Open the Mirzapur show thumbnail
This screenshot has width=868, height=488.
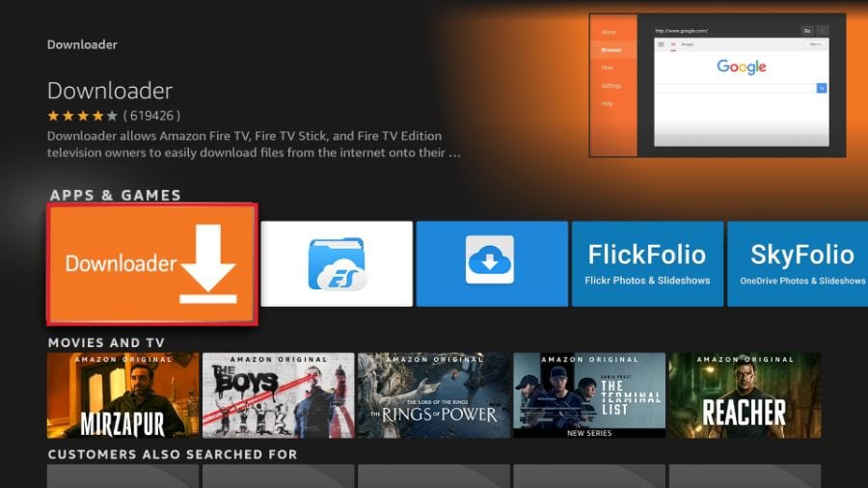tap(122, 395)
